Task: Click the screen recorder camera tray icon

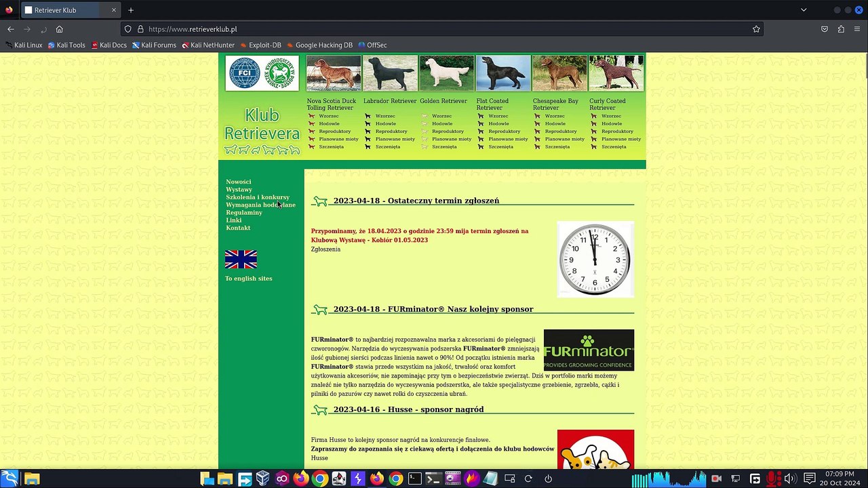Action: (x=716, y=479)
